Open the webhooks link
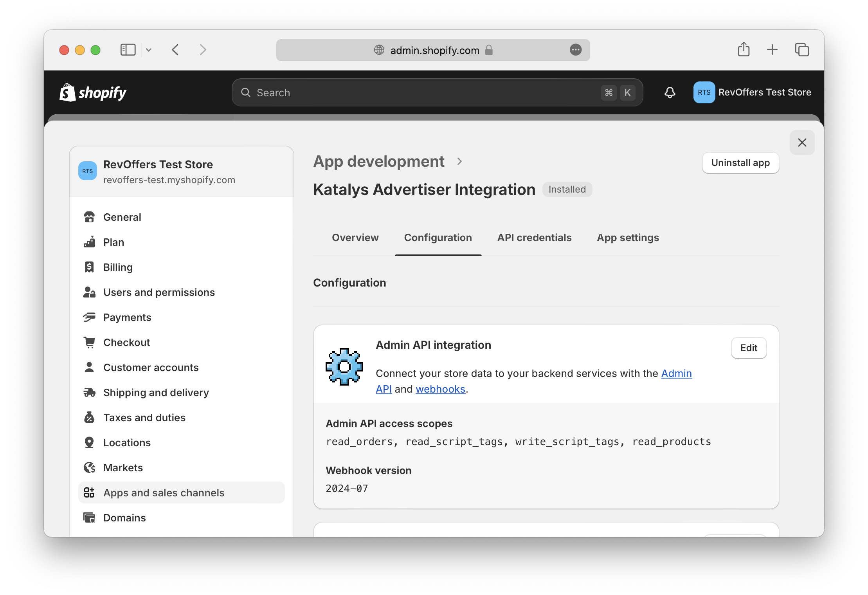The width and height of the screenshot is (868, 595). [440, 389]
